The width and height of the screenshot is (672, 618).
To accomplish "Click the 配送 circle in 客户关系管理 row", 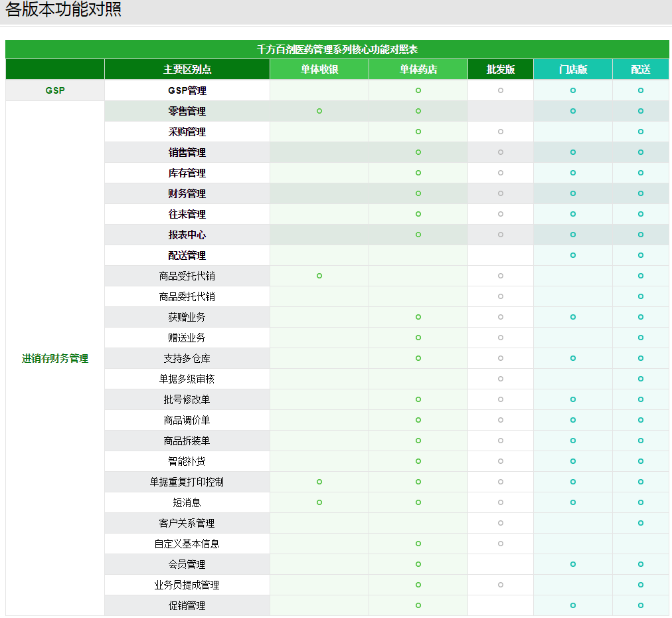I will pos(641,523).
